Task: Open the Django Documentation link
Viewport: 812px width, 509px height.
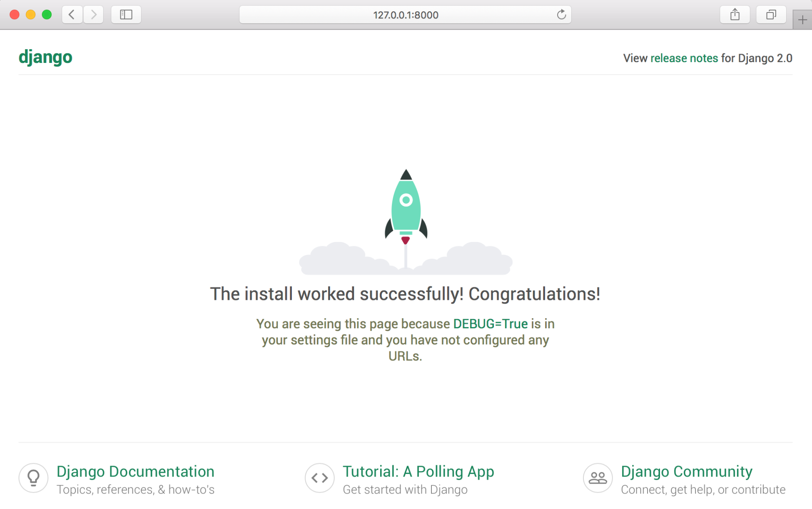Action: (x=135, y=472)
